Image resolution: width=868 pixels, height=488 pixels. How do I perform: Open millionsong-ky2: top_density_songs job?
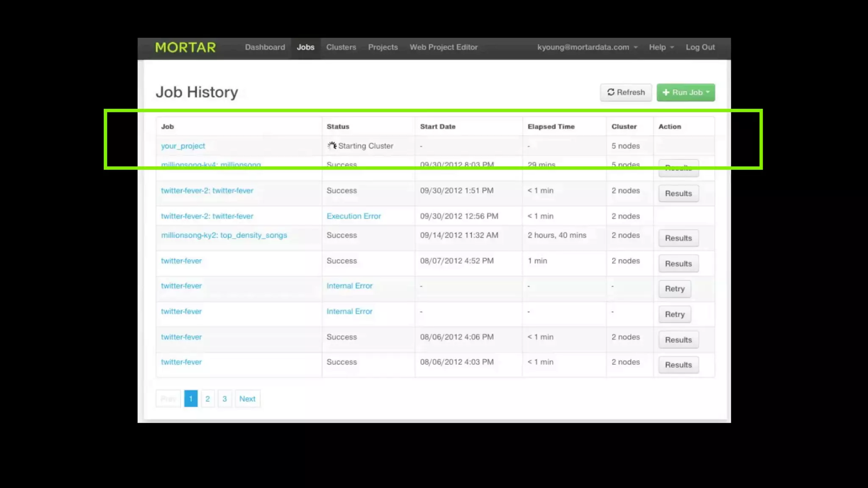coord(224,235)
